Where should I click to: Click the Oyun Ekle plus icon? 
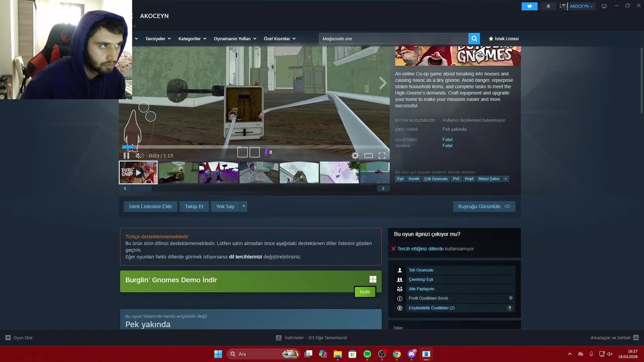8,338
